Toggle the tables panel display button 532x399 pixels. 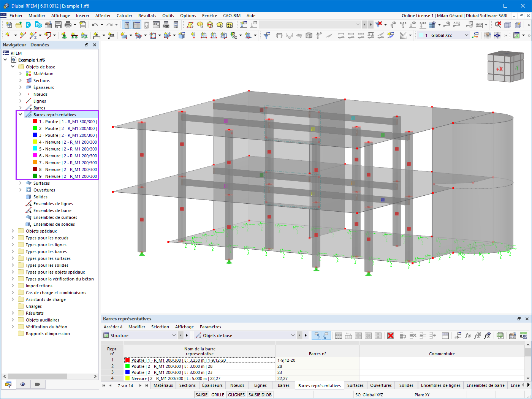tap(137, 25)
